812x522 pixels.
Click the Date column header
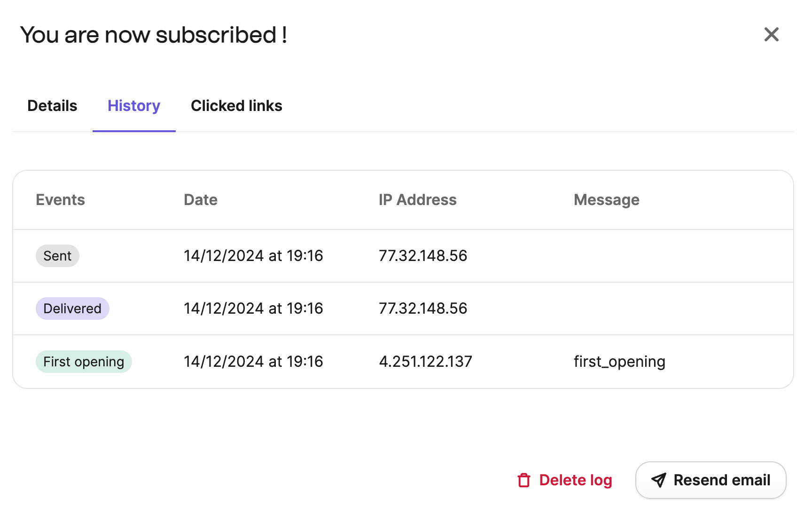(201, 200)
